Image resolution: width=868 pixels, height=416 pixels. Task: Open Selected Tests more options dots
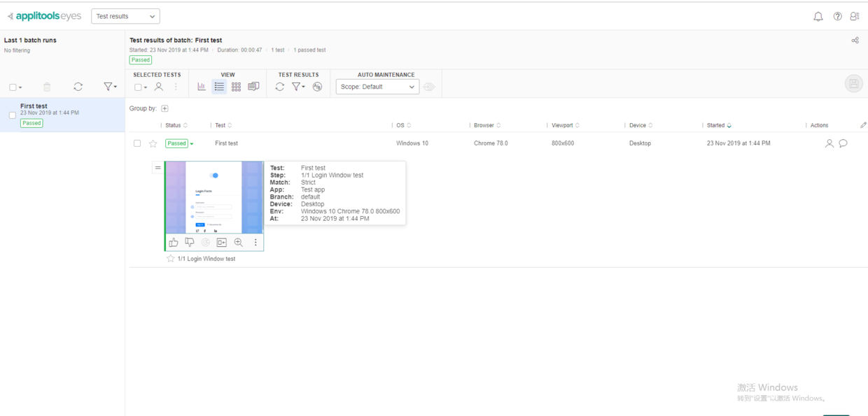pyautogui.click(x=176, y=87)
